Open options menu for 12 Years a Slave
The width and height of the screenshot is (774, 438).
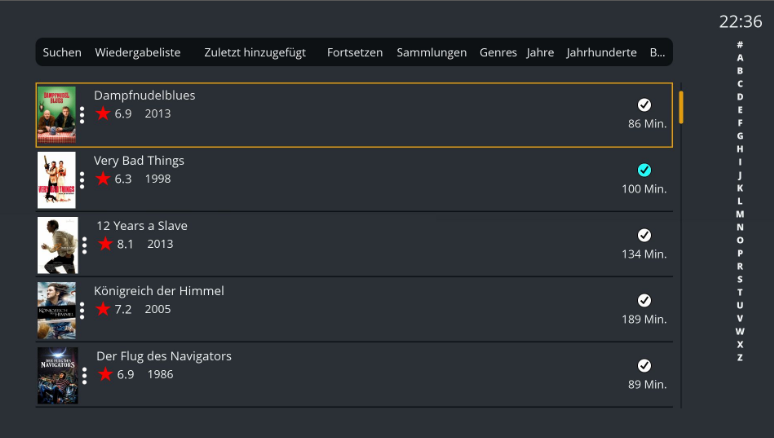[x=84, y=245]
